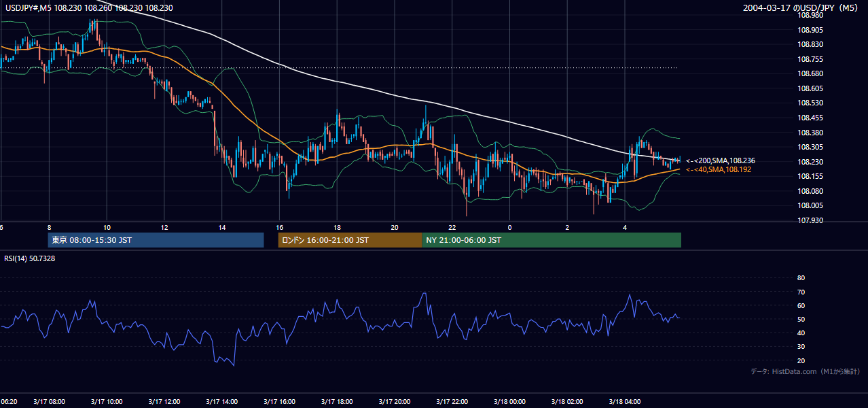This screenshot has width=868, height=408.
Task: Click price axis value 108.155
Action: tap(810, 176)
